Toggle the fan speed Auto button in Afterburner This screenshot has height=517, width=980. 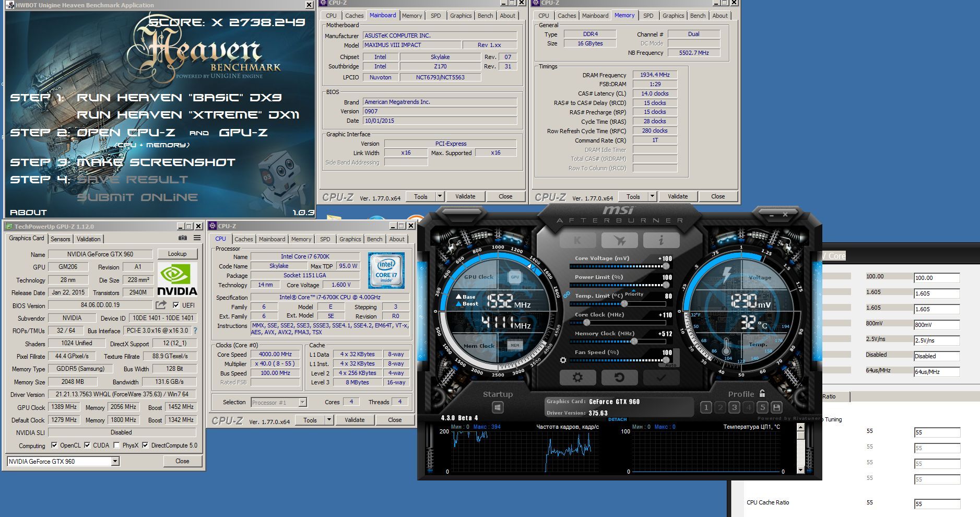click(x=670, y=365)
